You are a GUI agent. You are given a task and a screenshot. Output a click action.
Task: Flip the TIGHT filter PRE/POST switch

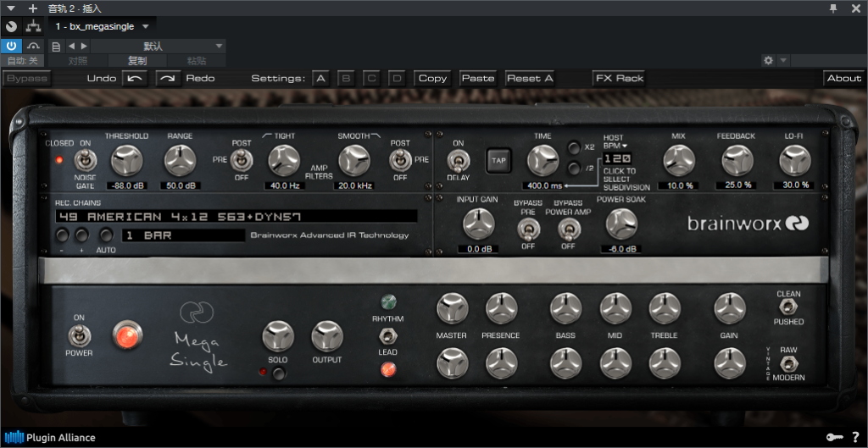point(242,161)
